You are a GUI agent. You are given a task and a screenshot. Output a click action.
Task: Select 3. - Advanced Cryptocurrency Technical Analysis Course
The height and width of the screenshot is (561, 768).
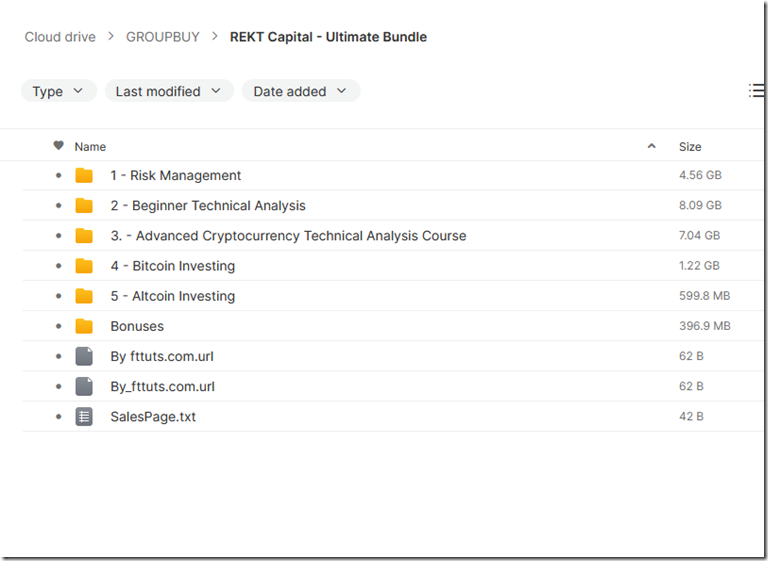click(x=288, y=236)
